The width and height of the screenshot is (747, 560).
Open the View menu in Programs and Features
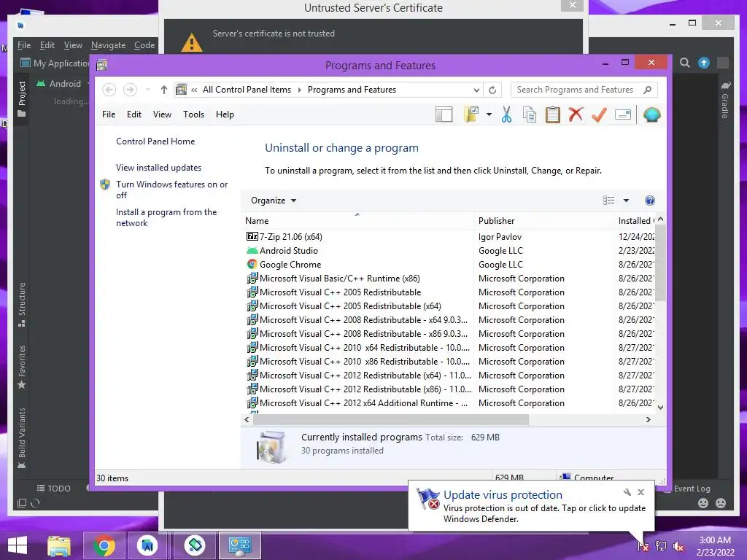tap(162, 114)
